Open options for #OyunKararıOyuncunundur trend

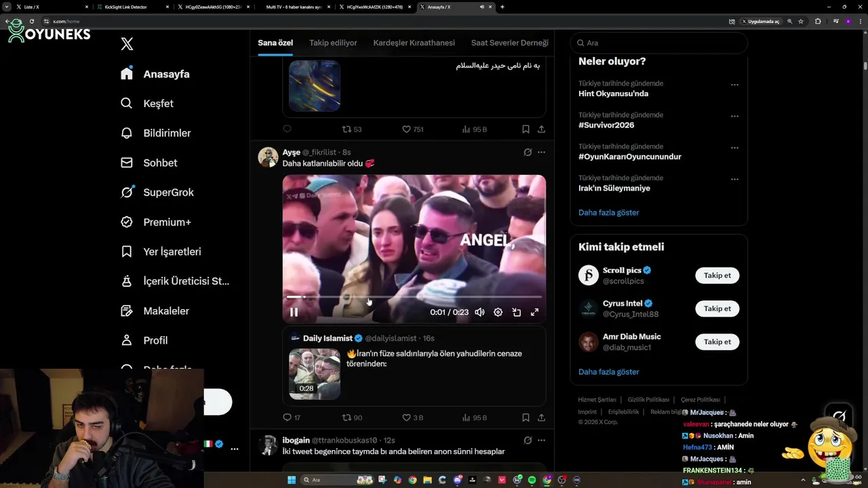click(734, 148)
